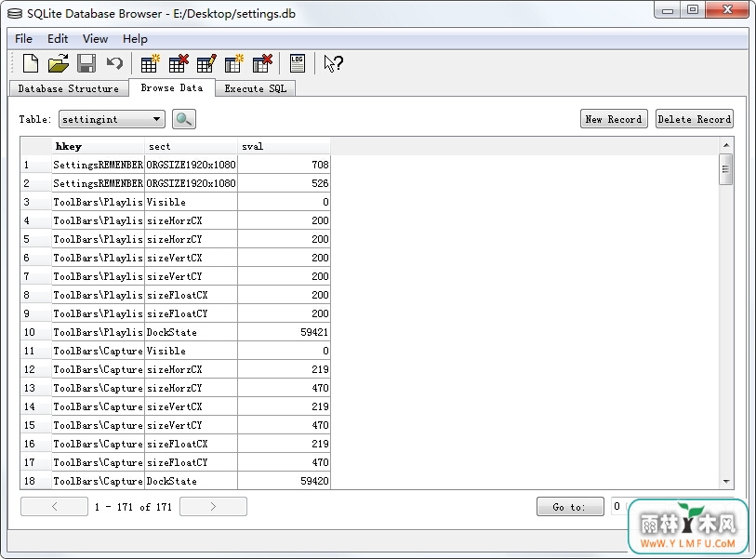This screenshot has height=559, width=756.
Task: Click the Visible cell in row 3
Action: pyautogui.click(x=191, y=202)
